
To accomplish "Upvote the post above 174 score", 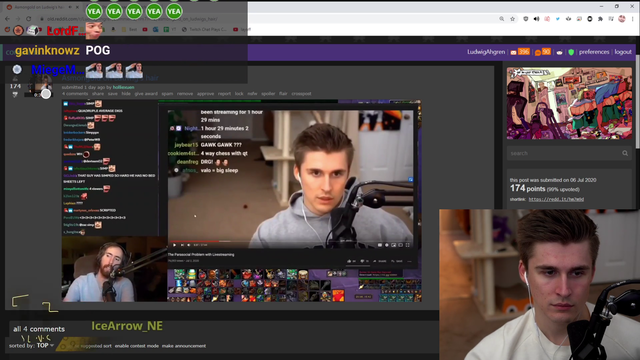I will click(15, 79).
